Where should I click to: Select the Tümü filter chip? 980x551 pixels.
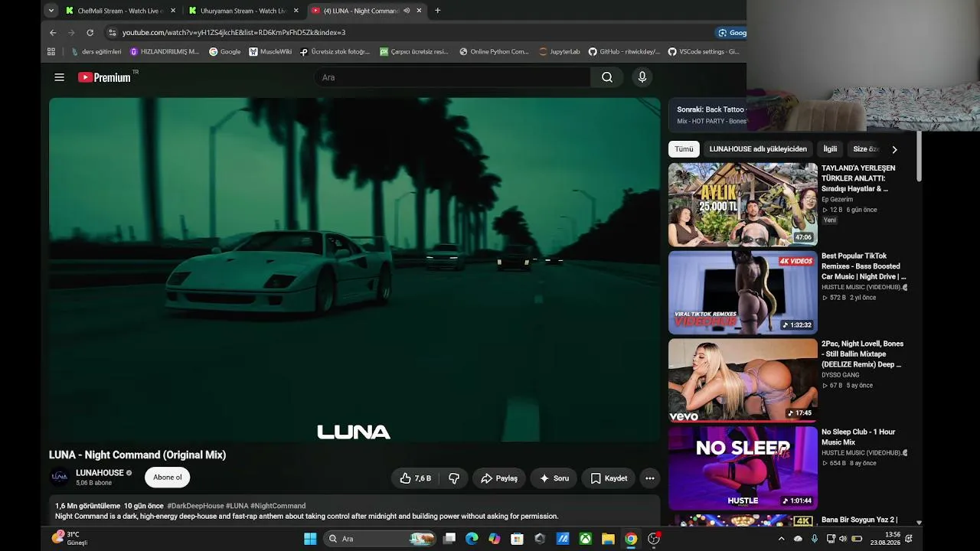684,149
